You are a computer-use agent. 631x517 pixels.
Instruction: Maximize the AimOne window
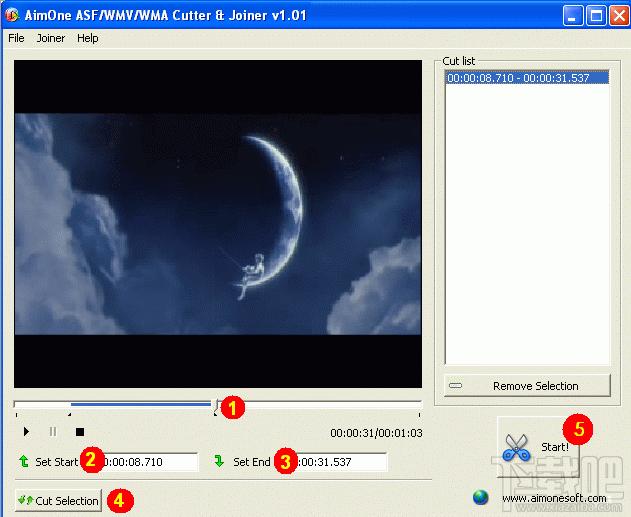tap(596, 16)
